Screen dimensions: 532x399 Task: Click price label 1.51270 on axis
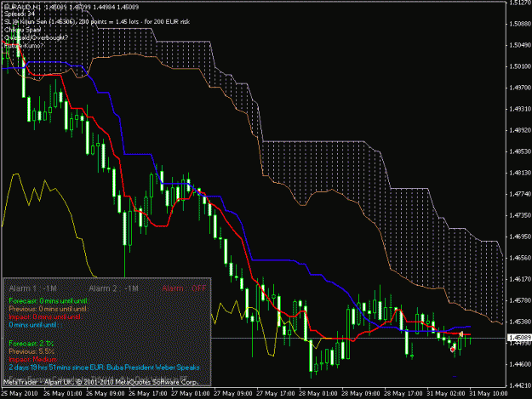point(520,3)
